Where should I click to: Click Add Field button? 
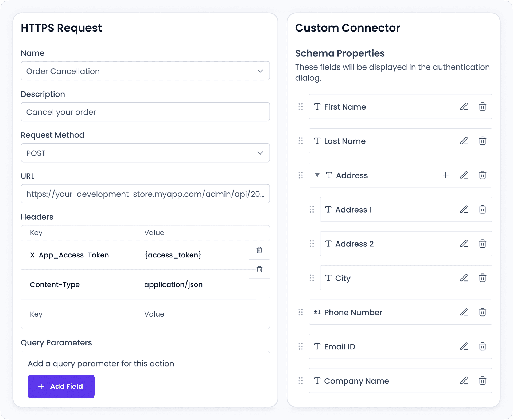tap(61, 386)
